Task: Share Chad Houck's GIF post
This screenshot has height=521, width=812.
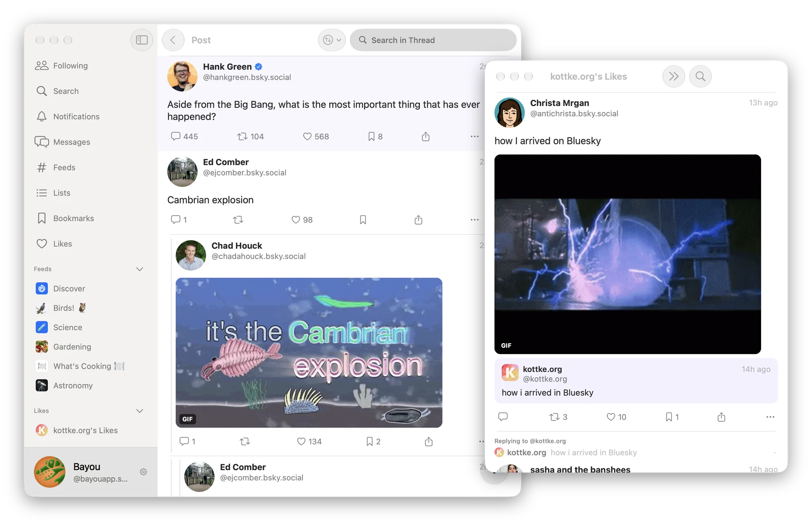Action: coord(429,442)
